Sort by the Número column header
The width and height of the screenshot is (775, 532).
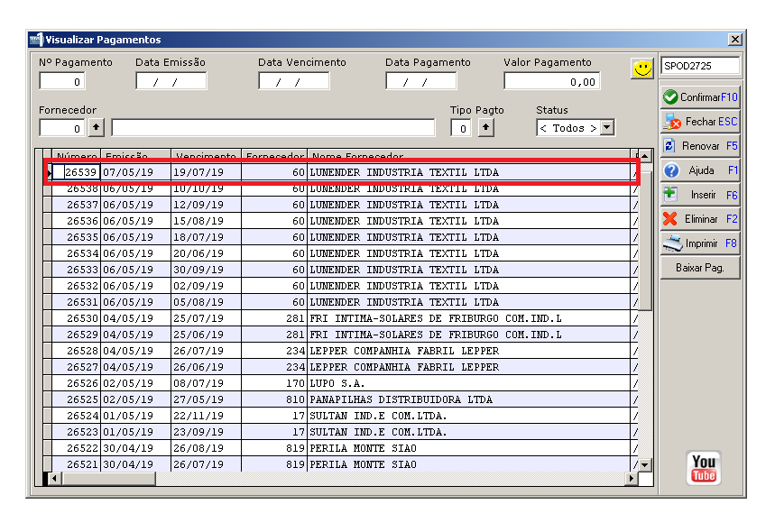[x=77, y=156]
